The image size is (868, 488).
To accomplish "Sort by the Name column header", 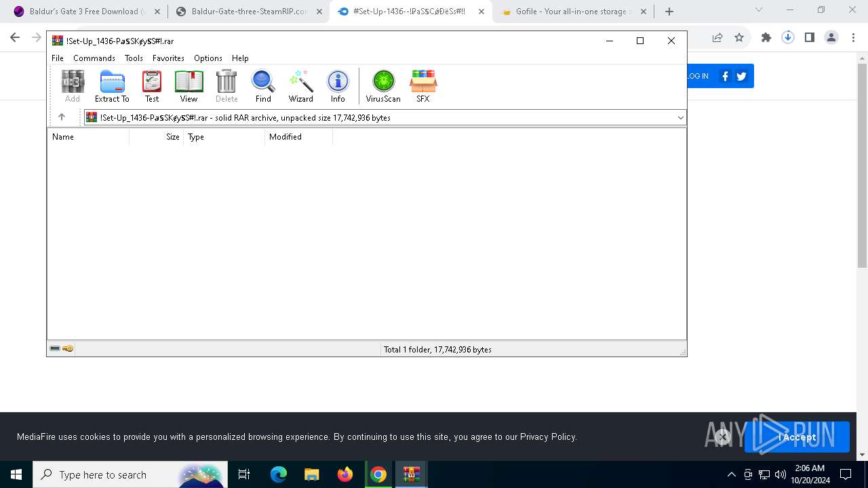I will point(88,137).
